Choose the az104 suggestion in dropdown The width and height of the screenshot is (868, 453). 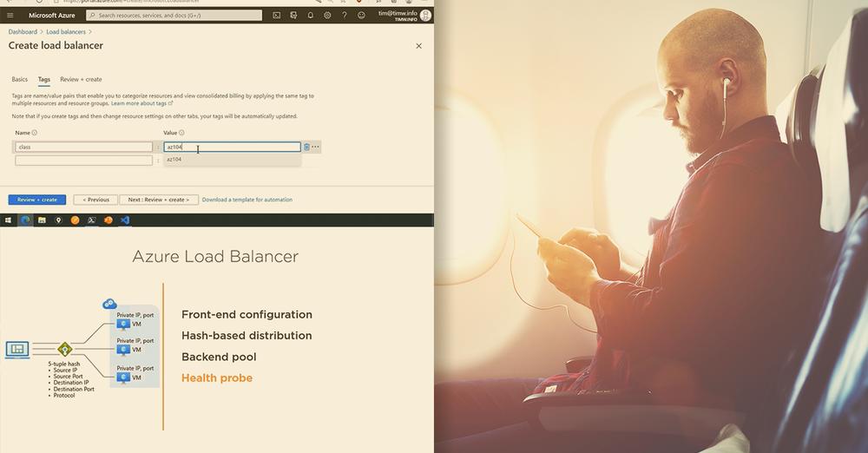[233, 160]
